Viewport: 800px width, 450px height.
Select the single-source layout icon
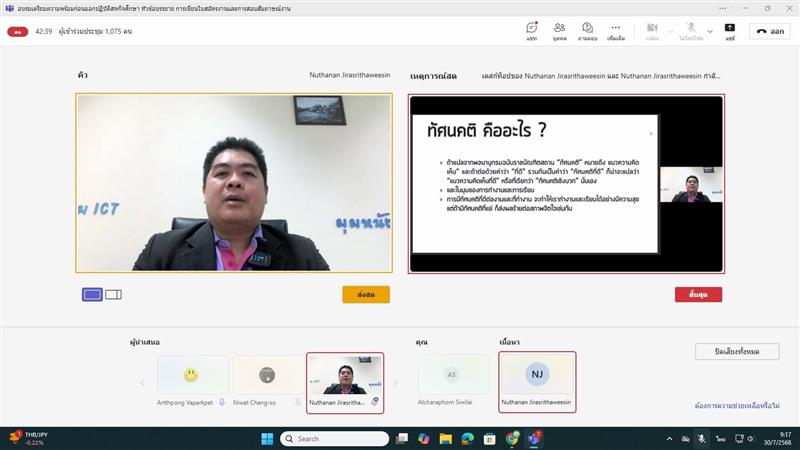(92, 294)
